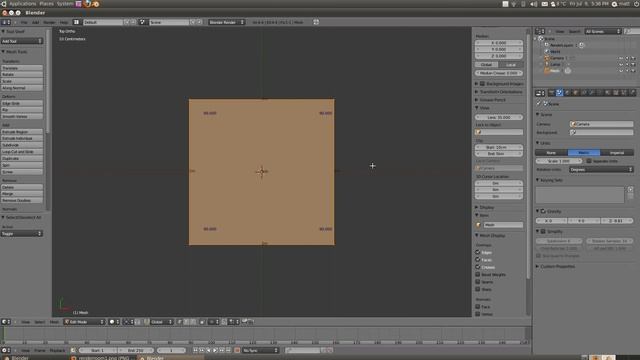Click the Rotate button in Mesh Tools
This screenshot has width=640, height=360.
point(22,75)
